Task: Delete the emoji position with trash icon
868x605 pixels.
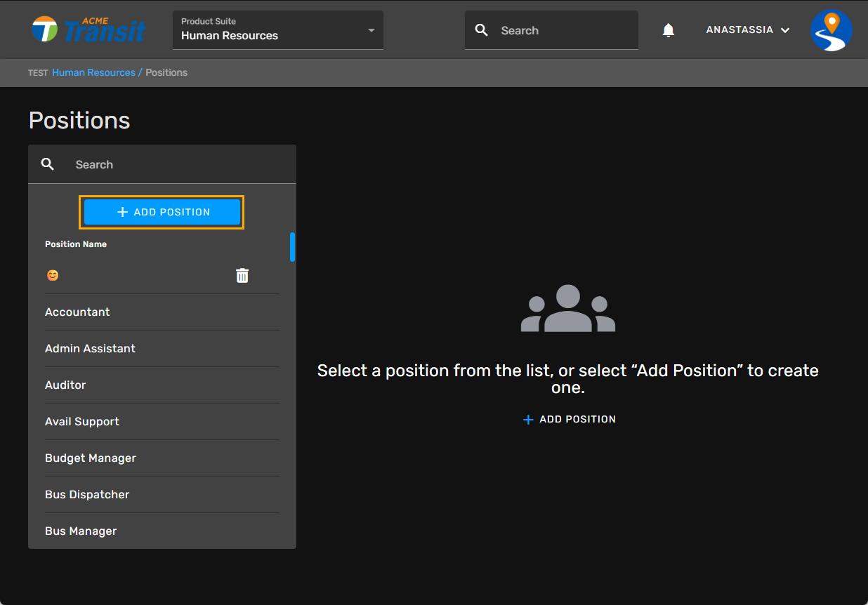Action: coord(242,276)
